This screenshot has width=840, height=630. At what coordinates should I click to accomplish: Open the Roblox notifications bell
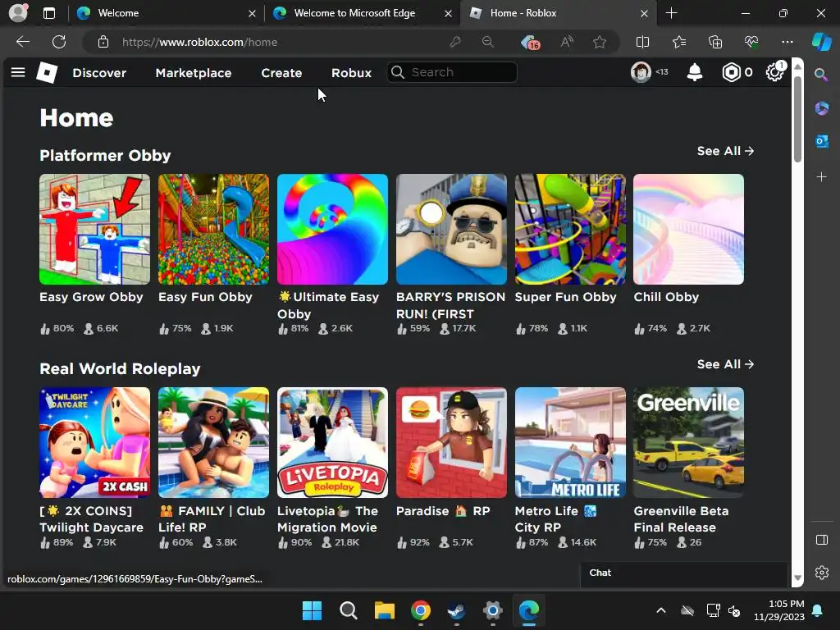(x=694, y=72)
